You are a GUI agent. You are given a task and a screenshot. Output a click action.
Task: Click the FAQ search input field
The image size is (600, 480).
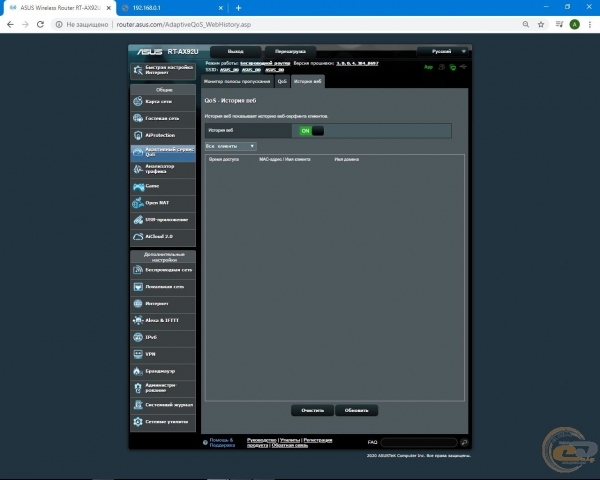[419, 442]
